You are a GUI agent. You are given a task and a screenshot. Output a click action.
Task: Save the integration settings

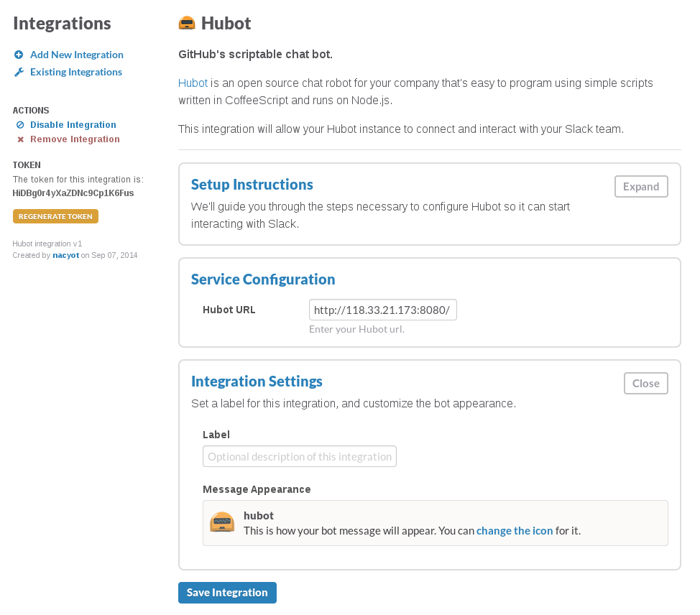point(227,593)
